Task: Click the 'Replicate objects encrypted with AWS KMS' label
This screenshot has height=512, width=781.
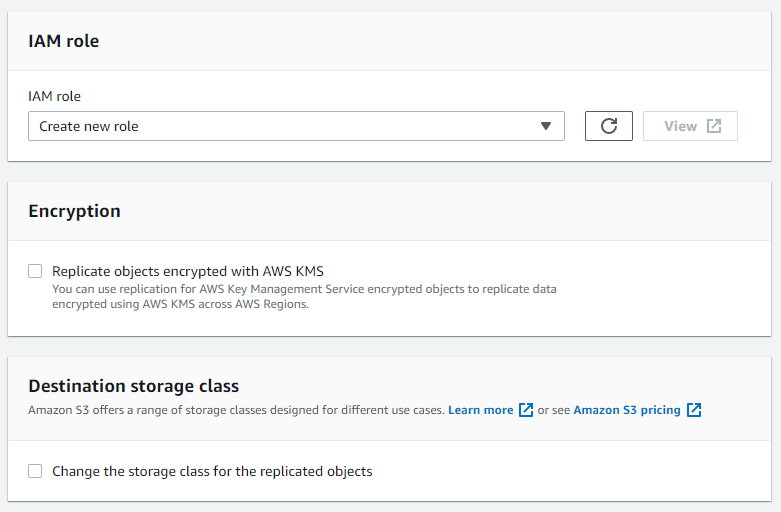Action: tap(188, 271)
